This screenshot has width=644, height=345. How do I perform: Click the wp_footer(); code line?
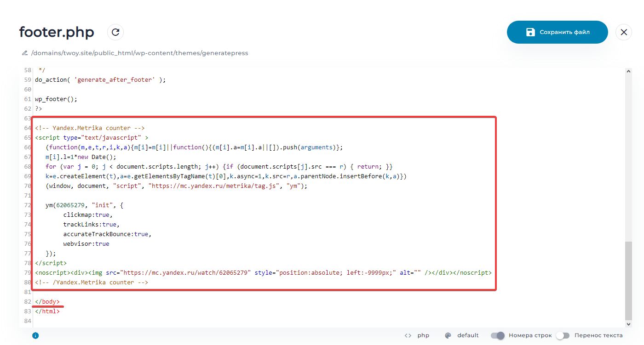pyautogui.click(x=56, y=99)
